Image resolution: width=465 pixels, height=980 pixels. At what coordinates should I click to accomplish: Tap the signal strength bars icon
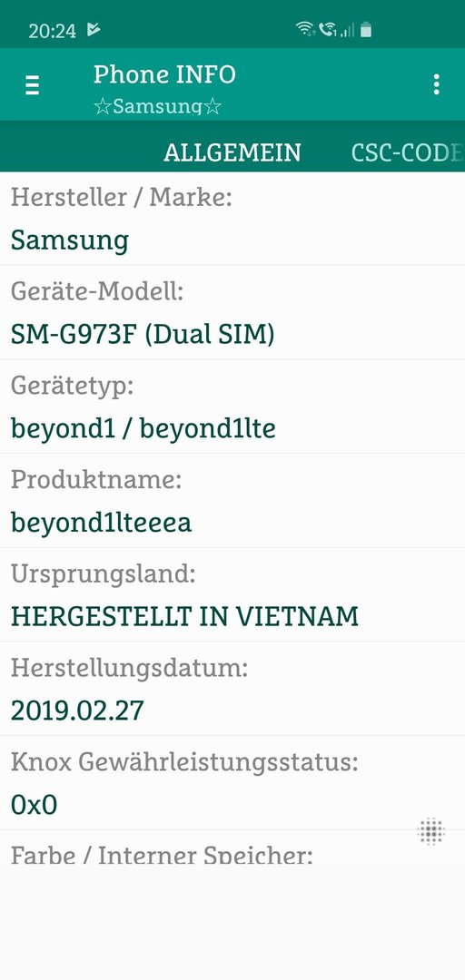pyautogui.click(x=347, y=29)
